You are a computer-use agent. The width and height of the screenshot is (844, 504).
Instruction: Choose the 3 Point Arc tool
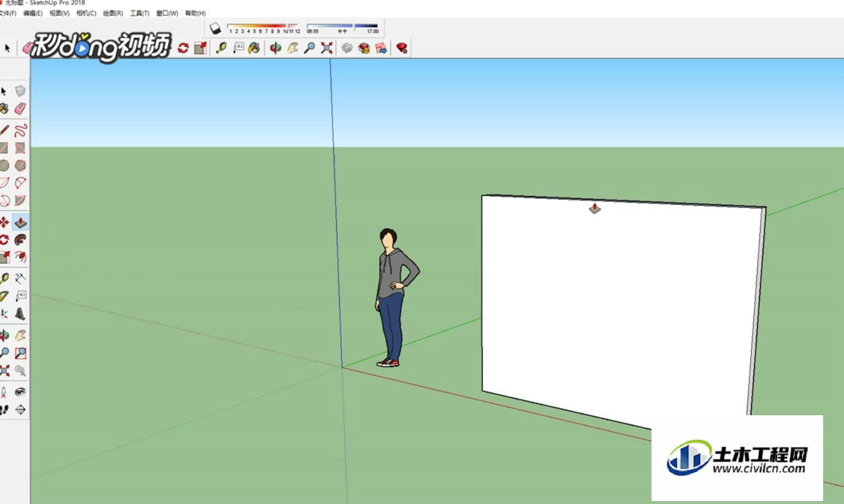[4, 201]
